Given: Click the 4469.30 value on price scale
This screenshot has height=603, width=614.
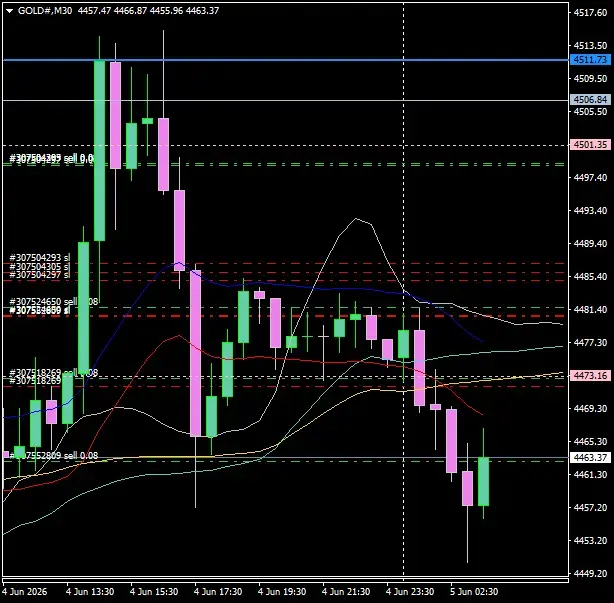Looking at the screenshot, I should tap(590, 408).
